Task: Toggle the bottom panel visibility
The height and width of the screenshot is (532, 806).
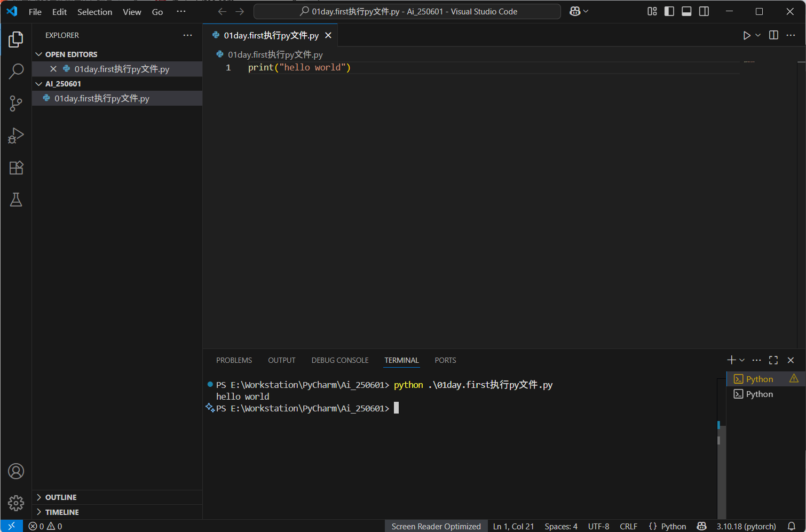Action: (687, 12)
